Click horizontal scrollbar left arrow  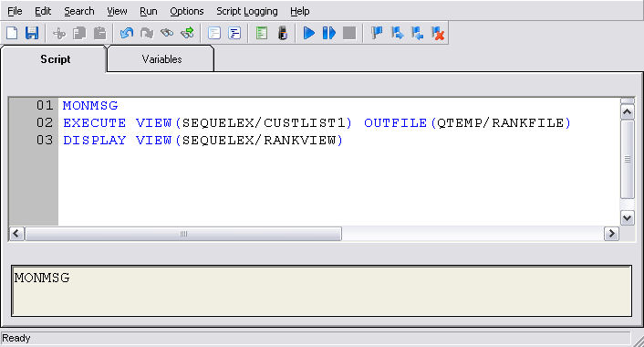(x=16, y=234)
